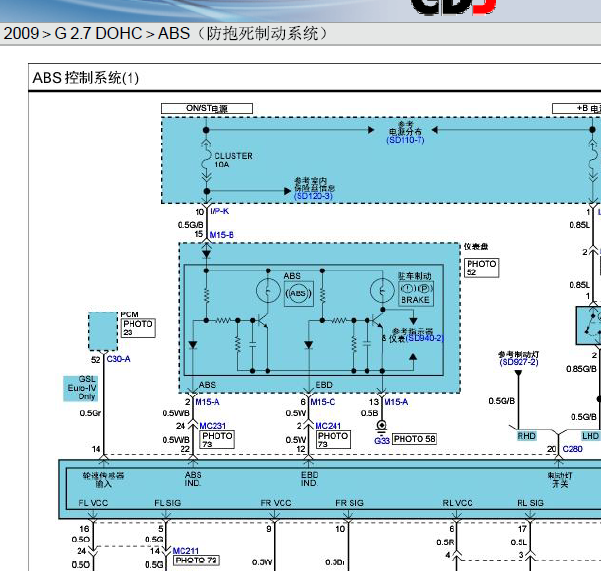The image size is (601, 571).
Task: Click the BRAKE parking indicator icon
Action: (416, 294)
